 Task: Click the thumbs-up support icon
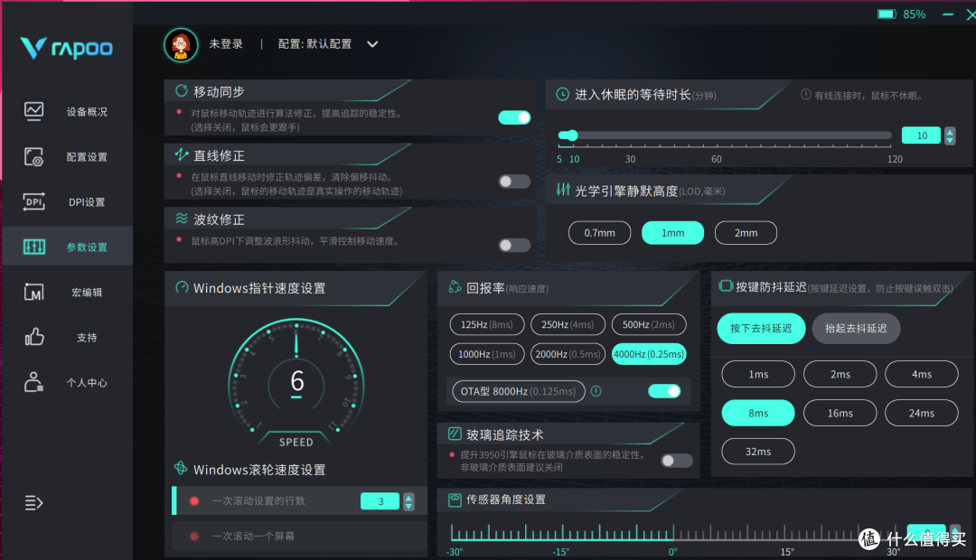(x=33, y=337)
